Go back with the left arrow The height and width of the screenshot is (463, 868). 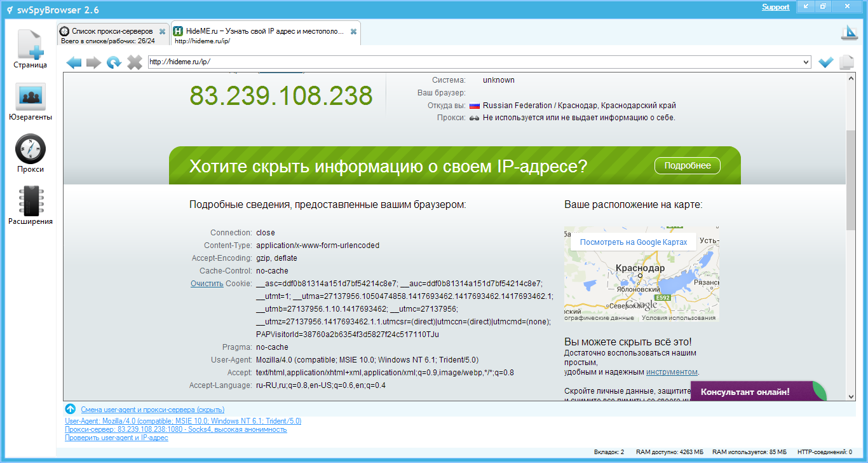coord(74,62)
